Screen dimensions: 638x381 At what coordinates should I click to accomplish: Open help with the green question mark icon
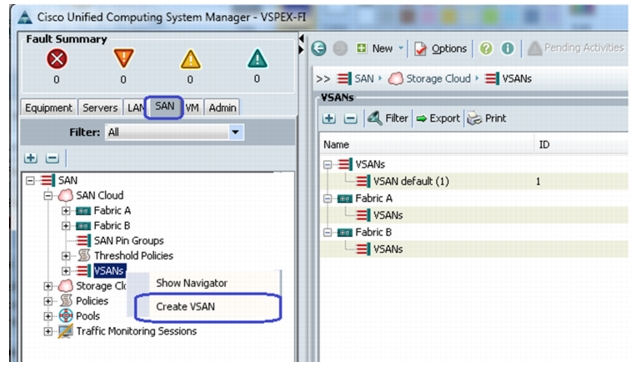coord(486,48)
